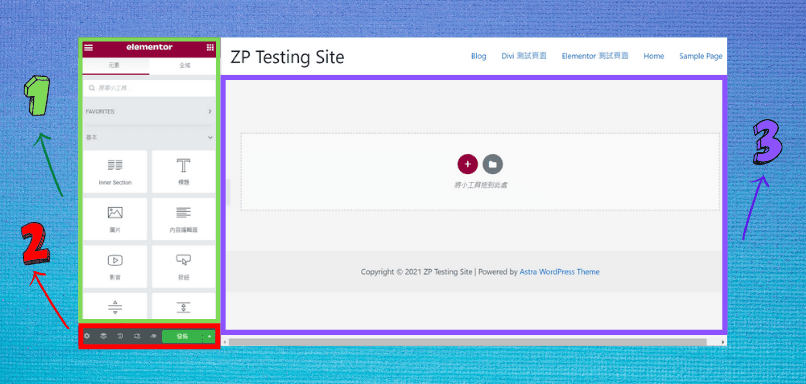The image size is (806, 384).
Task: Select the Divider widget
Action: 115,306
